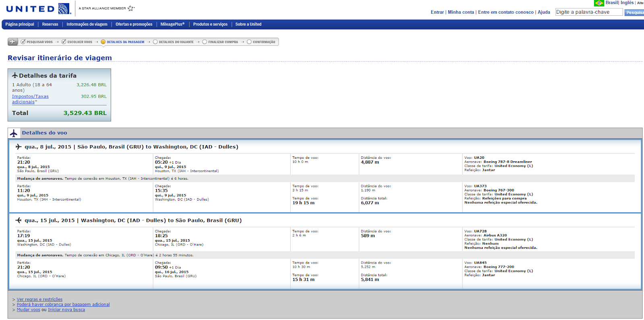Click flight number UA845
644x320 pixels.
point(480,263)
